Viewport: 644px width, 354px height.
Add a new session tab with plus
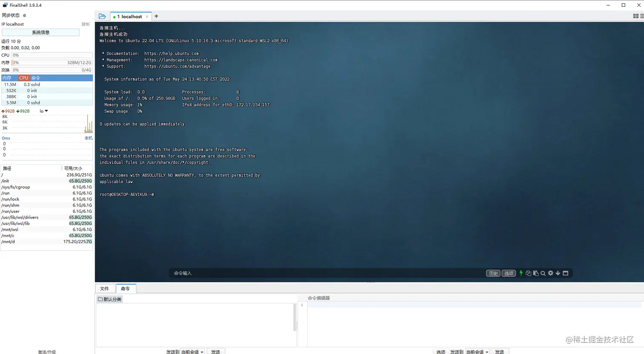(x=156, y=16)
